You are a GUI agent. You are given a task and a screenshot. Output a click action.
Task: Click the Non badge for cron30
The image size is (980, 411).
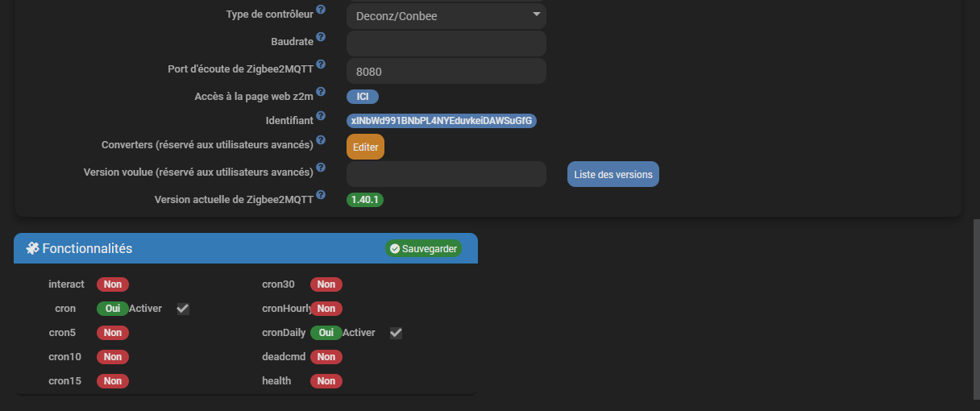pos(326,284)
